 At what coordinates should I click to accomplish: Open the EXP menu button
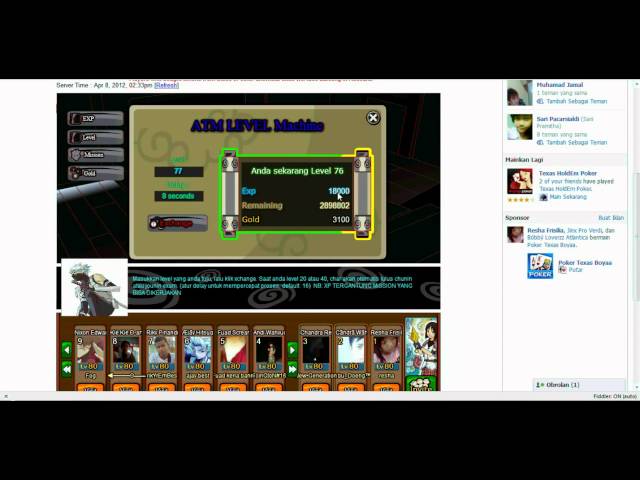click(x=96, y=119)
